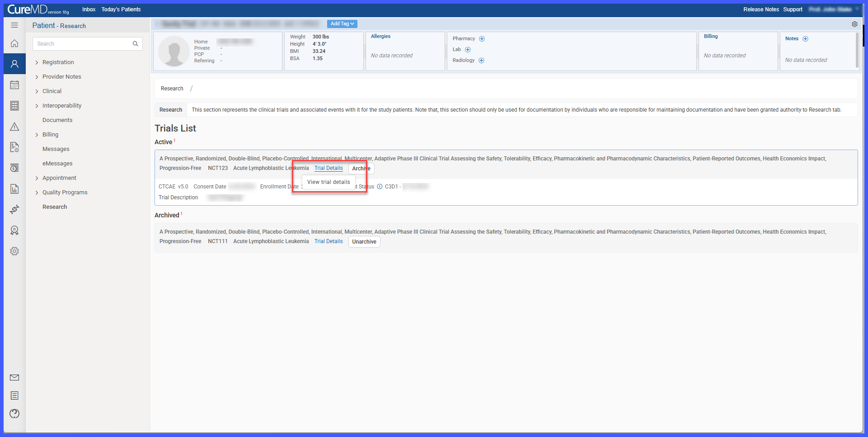Click the settings gear in sidebar
This screenshot has width=868, height=437.
coord(14,251)
